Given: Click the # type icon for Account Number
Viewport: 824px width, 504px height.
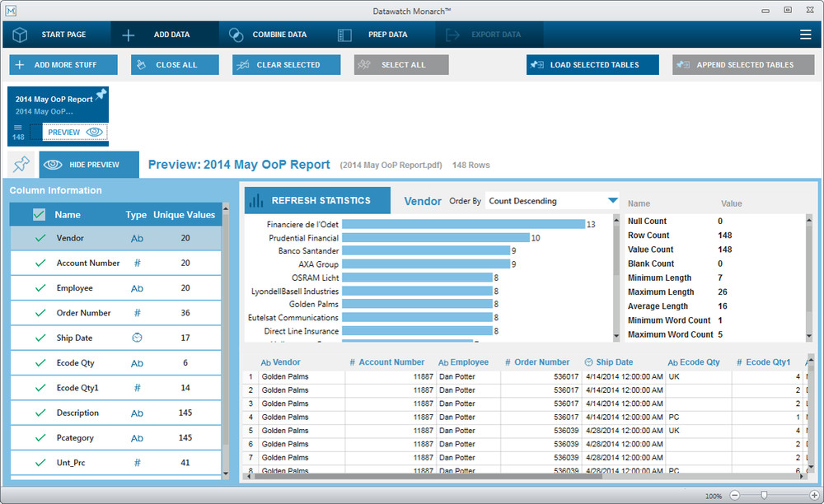Looking at the screenshot, I should (137, 263).
